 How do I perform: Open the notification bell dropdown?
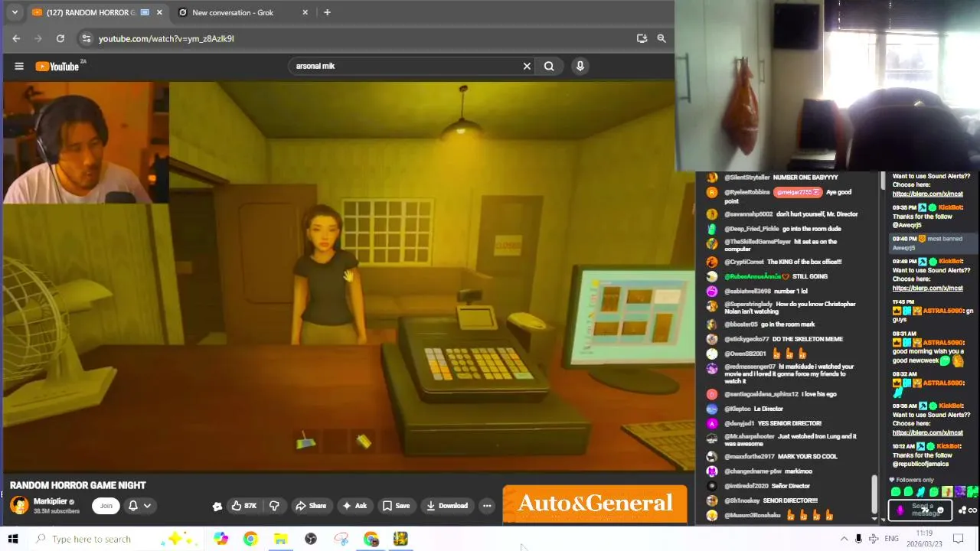pyautogui.click(x=139, y=505)
